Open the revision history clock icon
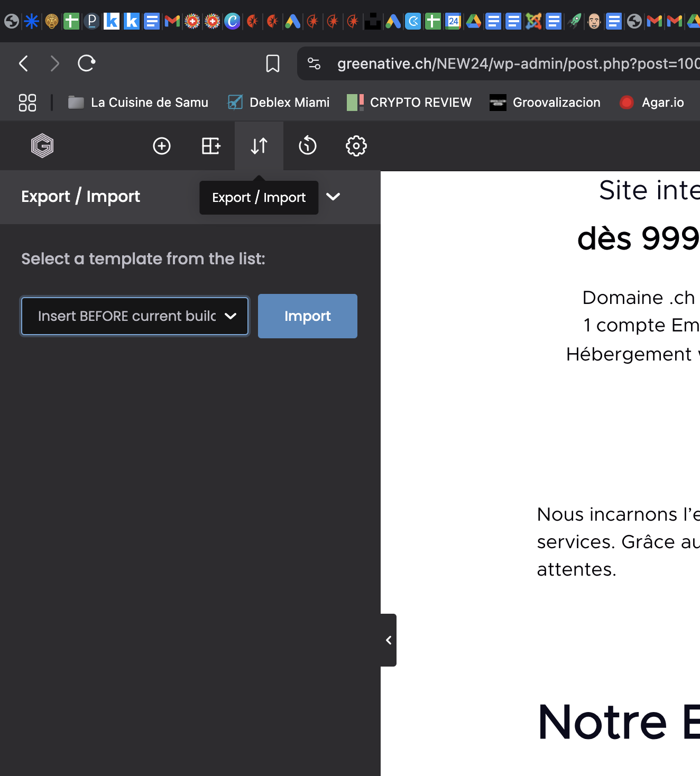Image resolution: width=700 pixels, height=776 pixels. (x=308, y=146)
